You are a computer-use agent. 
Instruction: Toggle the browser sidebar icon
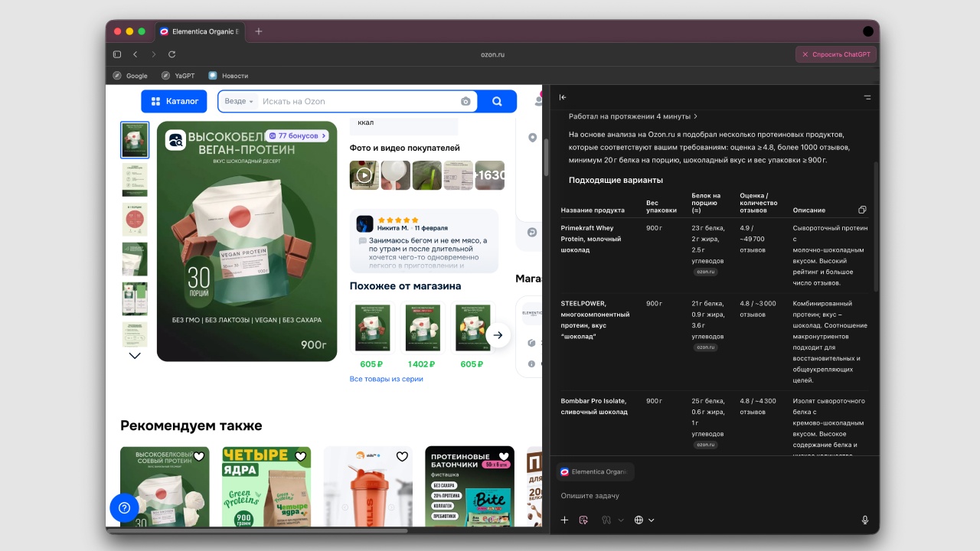click(117, 54)
